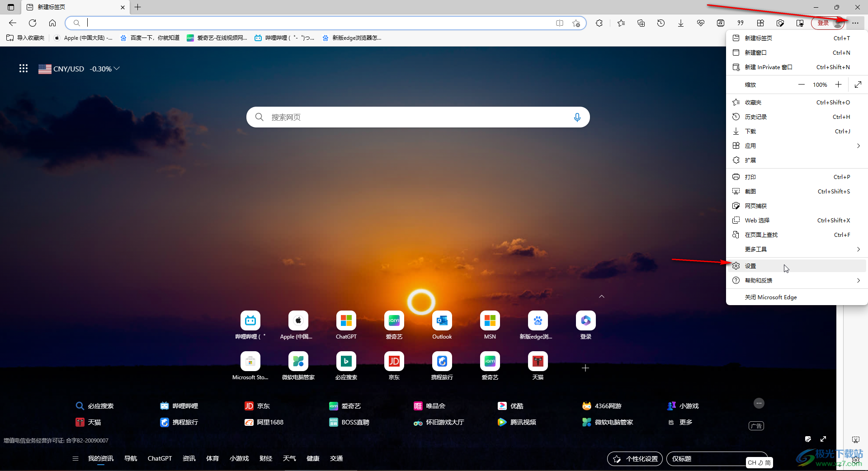
Task: Collapse quick links with the up chevron
Action: [602, 297]
